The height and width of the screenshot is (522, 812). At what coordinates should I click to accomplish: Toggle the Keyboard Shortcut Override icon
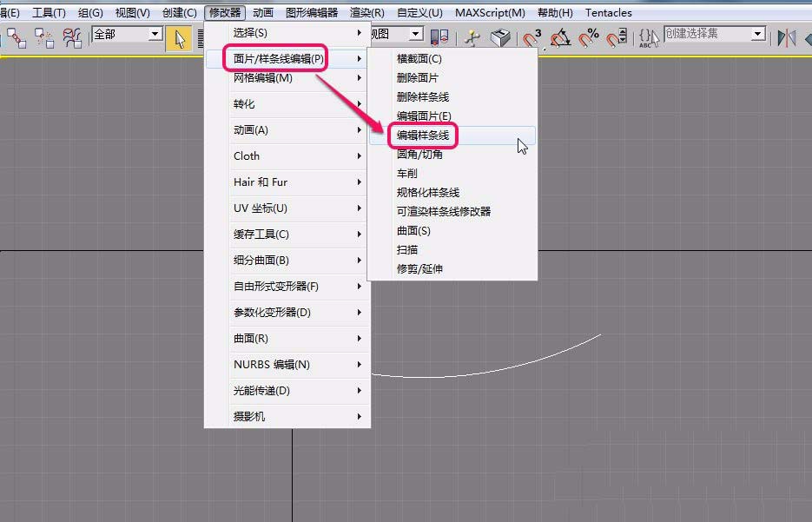(x=501, y=38)
